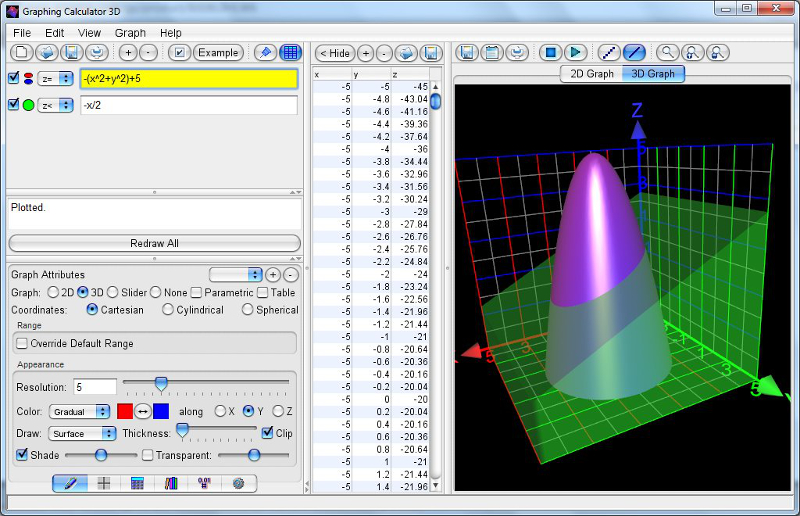Switch to the 2D Graph tab
This screenshot has height=516, width=800.
pos(592,73)
